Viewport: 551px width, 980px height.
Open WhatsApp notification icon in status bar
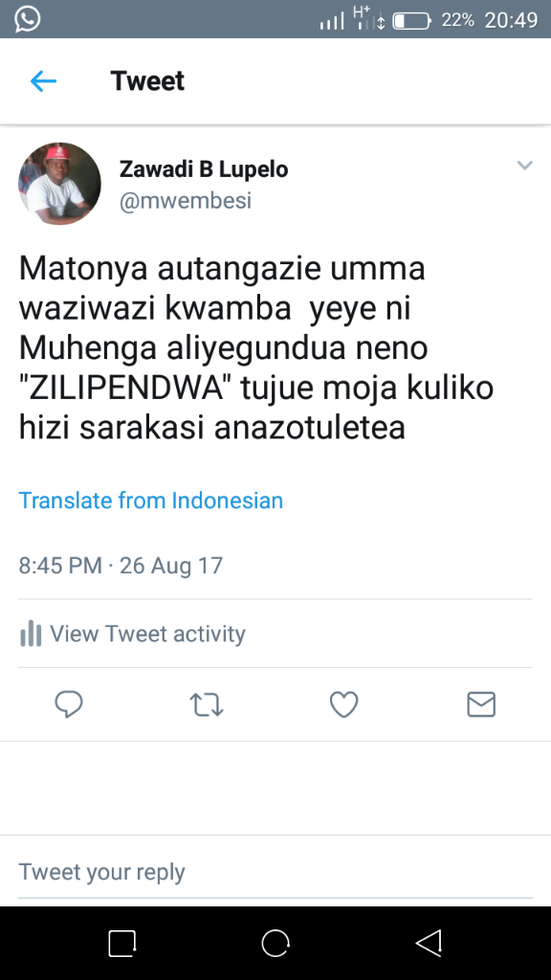coord(28,19)
